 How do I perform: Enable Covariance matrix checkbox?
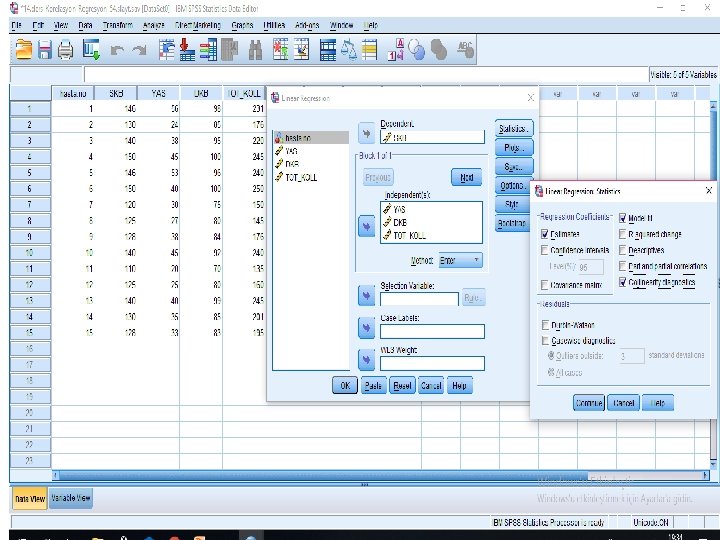pos(545,285)
